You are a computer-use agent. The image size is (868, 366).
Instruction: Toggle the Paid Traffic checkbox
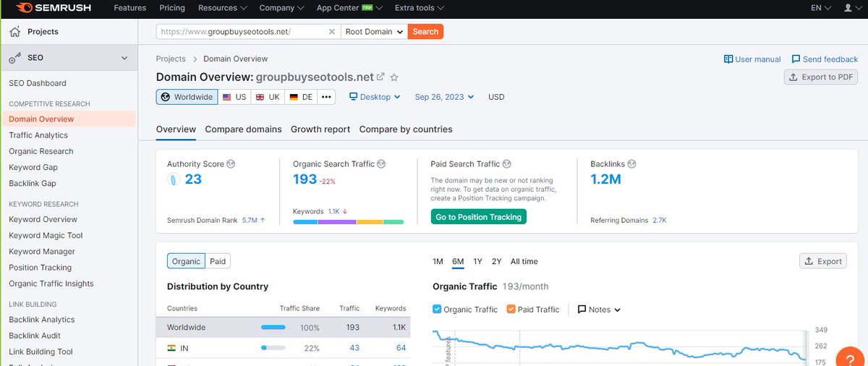tap(511, 309)
